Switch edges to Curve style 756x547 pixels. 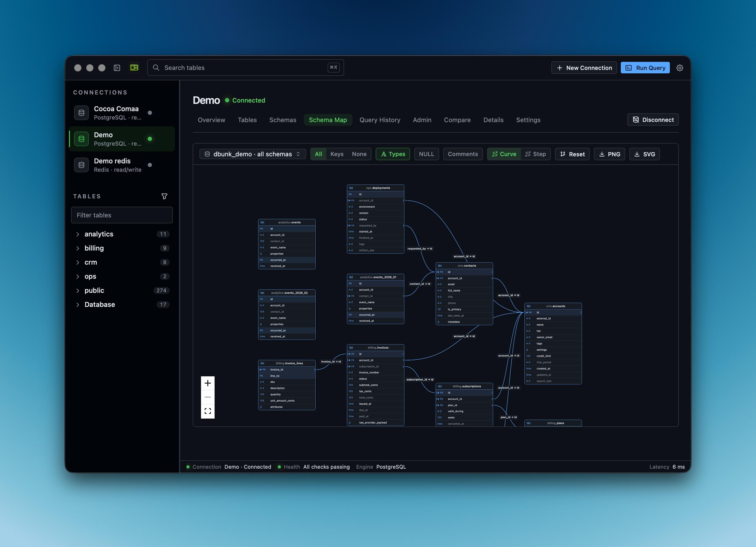504,154
